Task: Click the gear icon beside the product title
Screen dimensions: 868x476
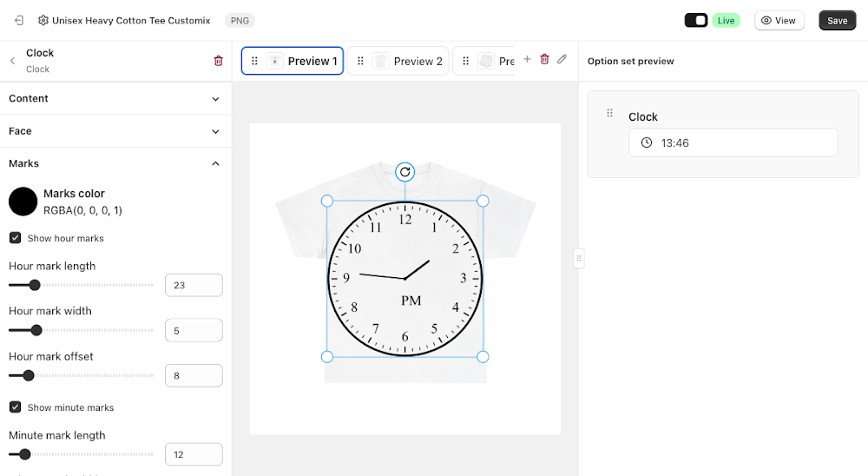Action: pos(43,21)
